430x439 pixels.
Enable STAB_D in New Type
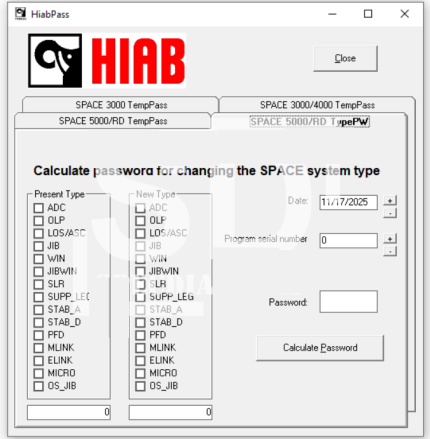tap(140, 322)
